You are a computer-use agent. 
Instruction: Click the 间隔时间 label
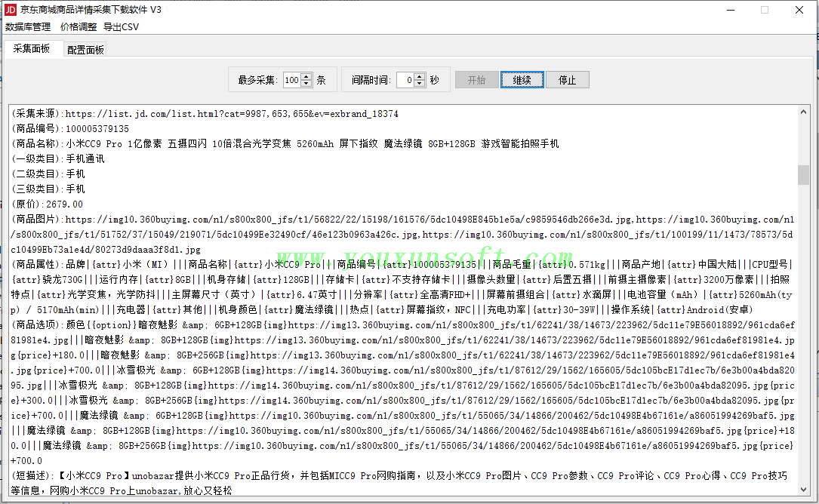point(371,80)
